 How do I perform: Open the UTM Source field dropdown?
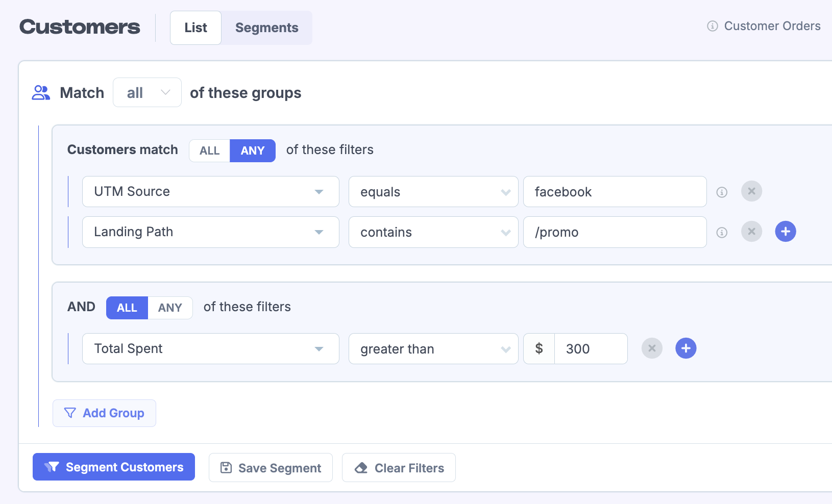pos(211,192)
